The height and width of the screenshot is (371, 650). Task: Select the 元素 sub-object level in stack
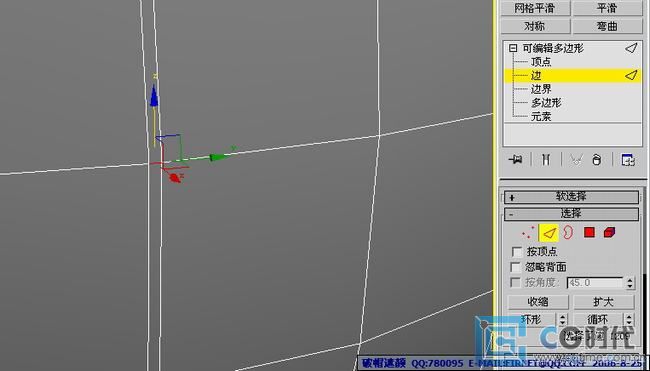(541, 116)
